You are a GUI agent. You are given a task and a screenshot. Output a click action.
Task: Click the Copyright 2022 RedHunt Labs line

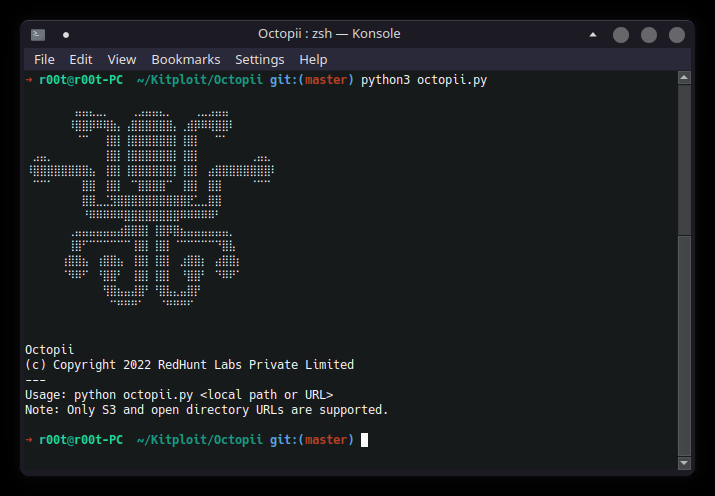tap(189, 365)
